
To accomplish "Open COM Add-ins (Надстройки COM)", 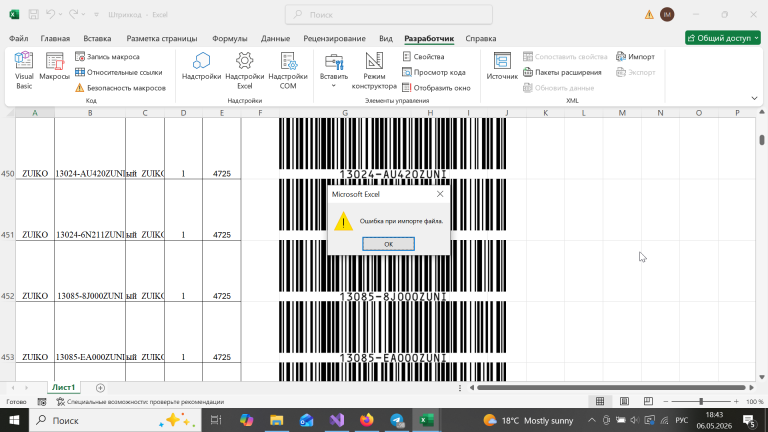I will (288, 71).
